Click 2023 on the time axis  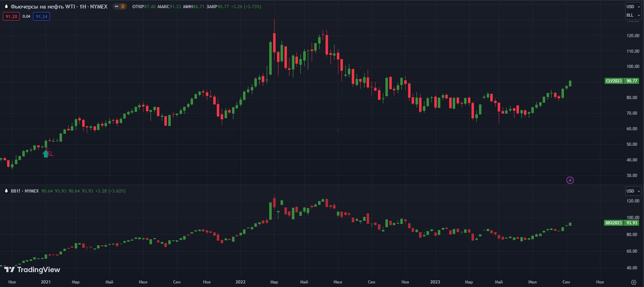[x=435, y=282]
